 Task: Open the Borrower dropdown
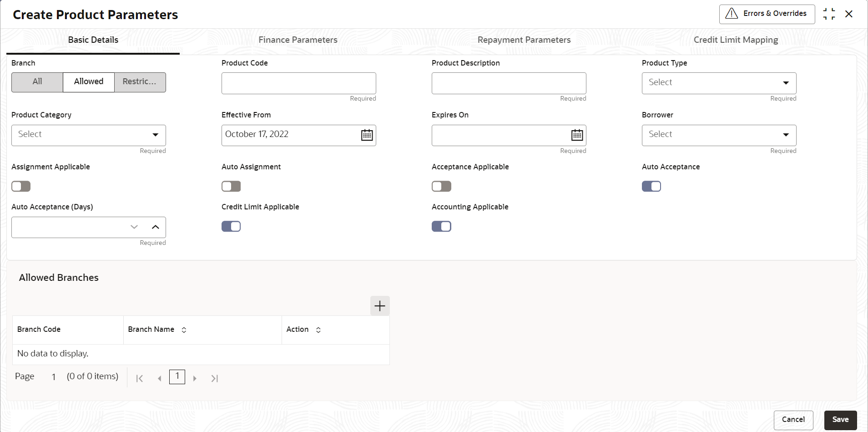click(x=719, y=135)
